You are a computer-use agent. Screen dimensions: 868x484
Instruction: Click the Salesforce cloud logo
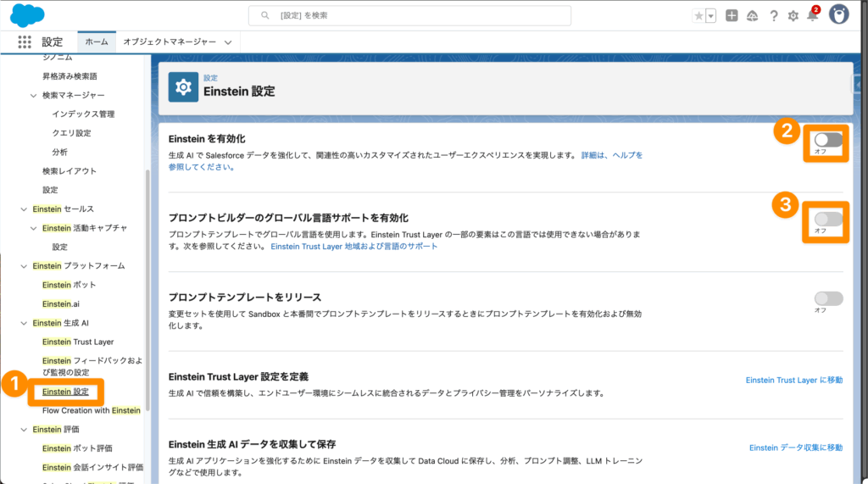26,15
